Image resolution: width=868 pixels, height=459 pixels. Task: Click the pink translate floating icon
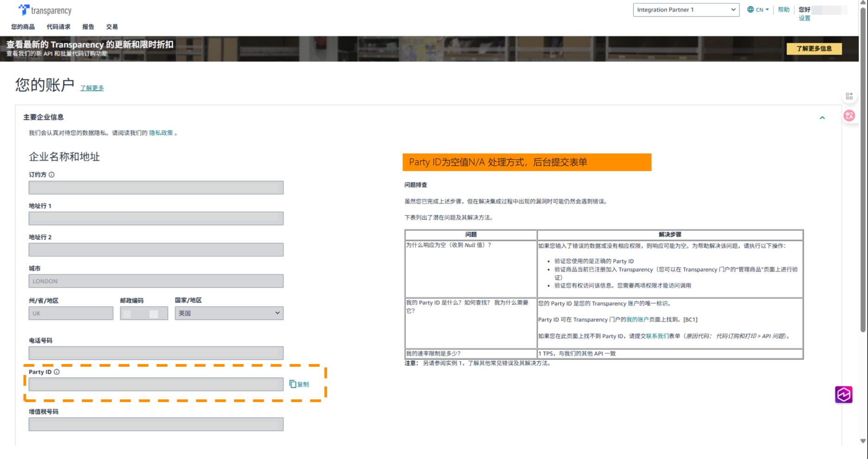click(849, 115)
